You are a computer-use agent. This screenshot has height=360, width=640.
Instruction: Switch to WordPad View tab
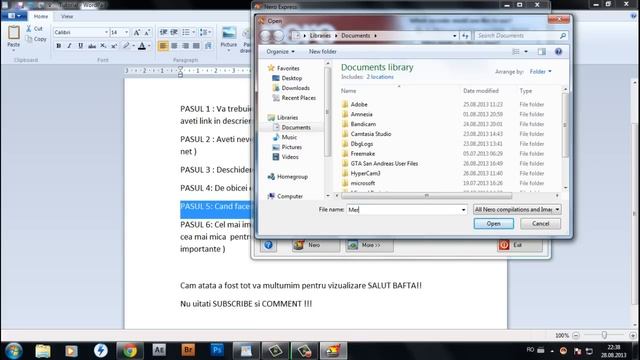(x=67, y=16)
